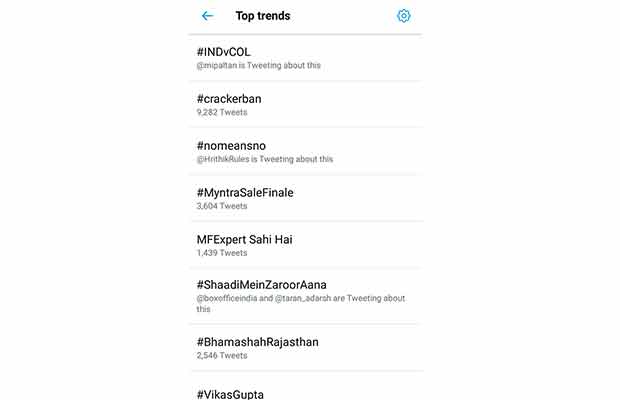The height and width of the screenshot is (400, 620).
Task: Select the MFExpert Sahi Hai trend
Action: click(245, 239)
